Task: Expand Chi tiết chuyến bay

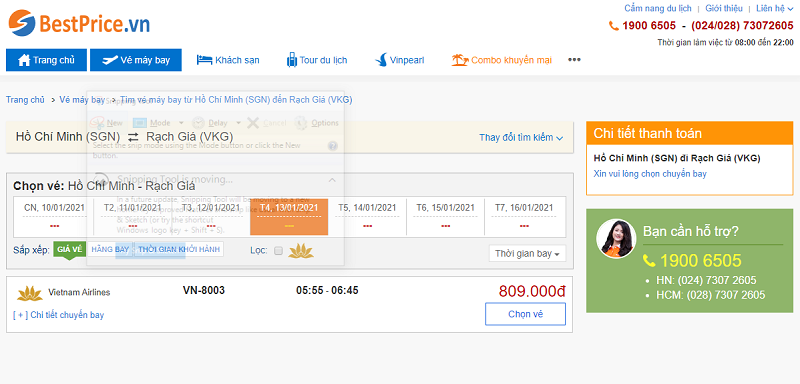Action: [x=59, y=315]
